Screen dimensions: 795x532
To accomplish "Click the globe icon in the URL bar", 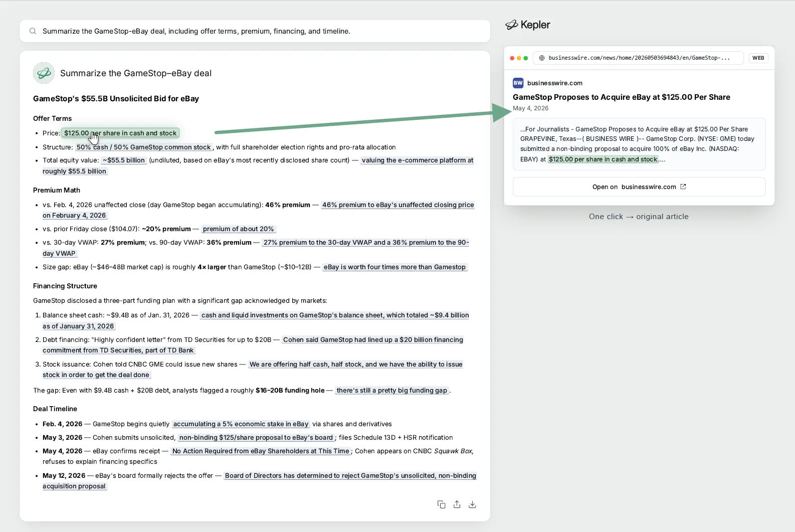I will [x=542, y=58].
